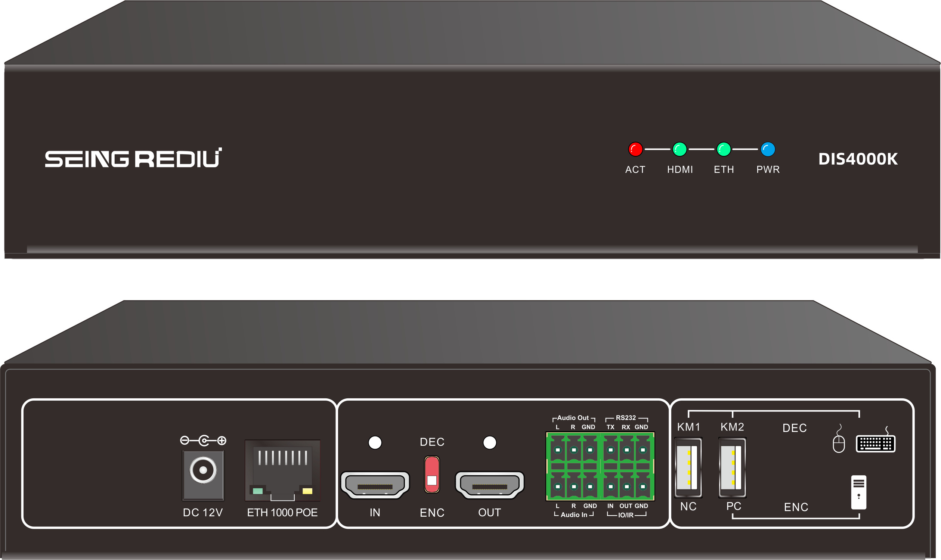Click the mouse icon
The width and height of the screenshot is (941, 560).
(839, 439)
